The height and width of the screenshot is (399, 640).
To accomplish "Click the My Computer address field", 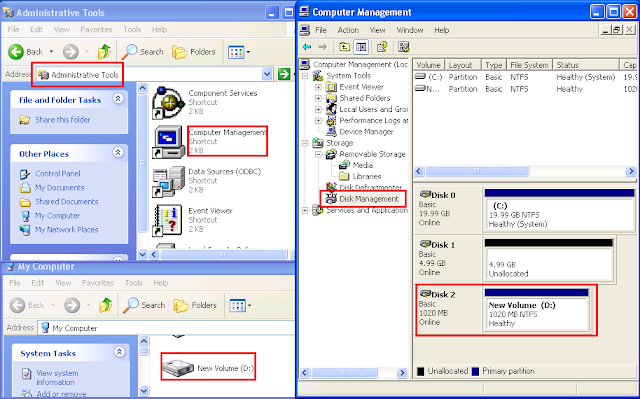I will coord(166,328).
